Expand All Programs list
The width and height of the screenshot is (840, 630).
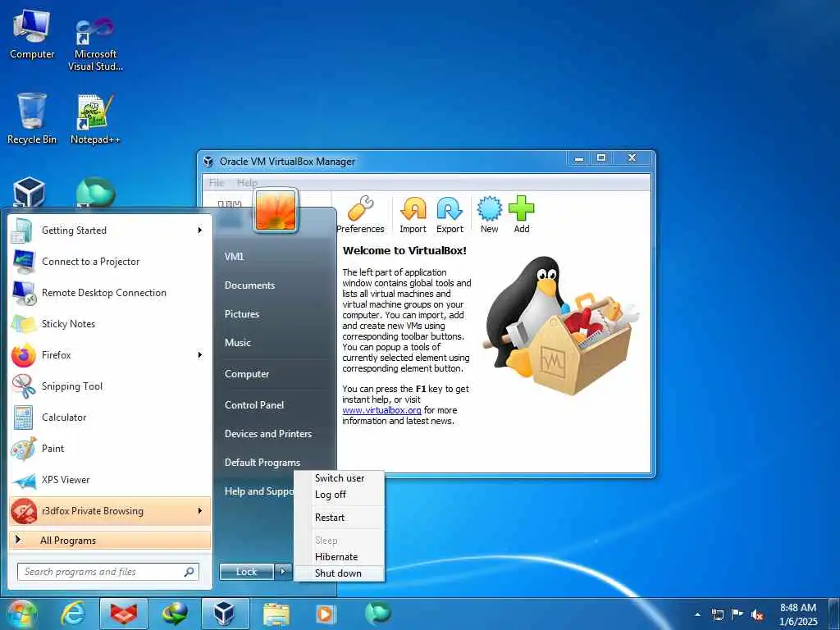coord(110,540)
